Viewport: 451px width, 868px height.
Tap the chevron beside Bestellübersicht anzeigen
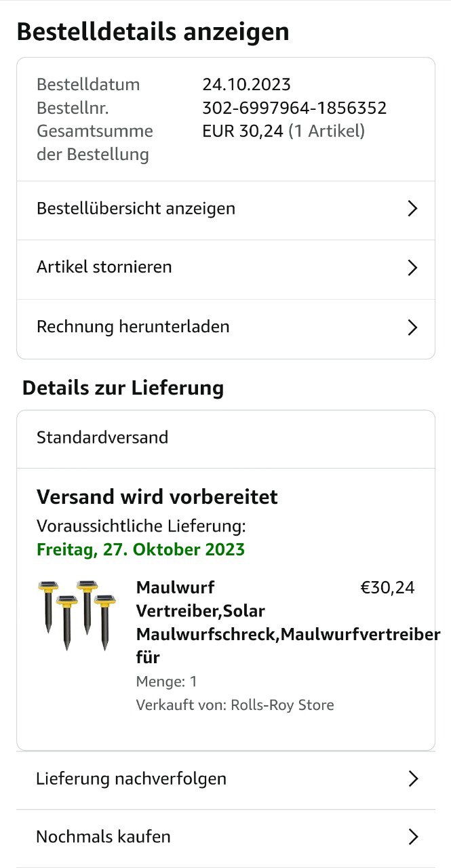(x=412, y=209)
